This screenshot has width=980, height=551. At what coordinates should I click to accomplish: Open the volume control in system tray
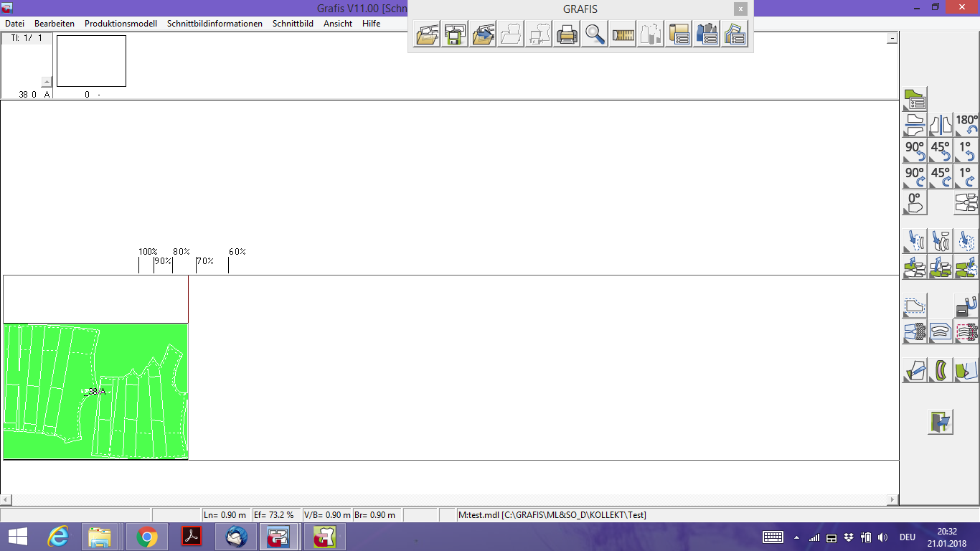pyautogui.click(x=883, y=537)
